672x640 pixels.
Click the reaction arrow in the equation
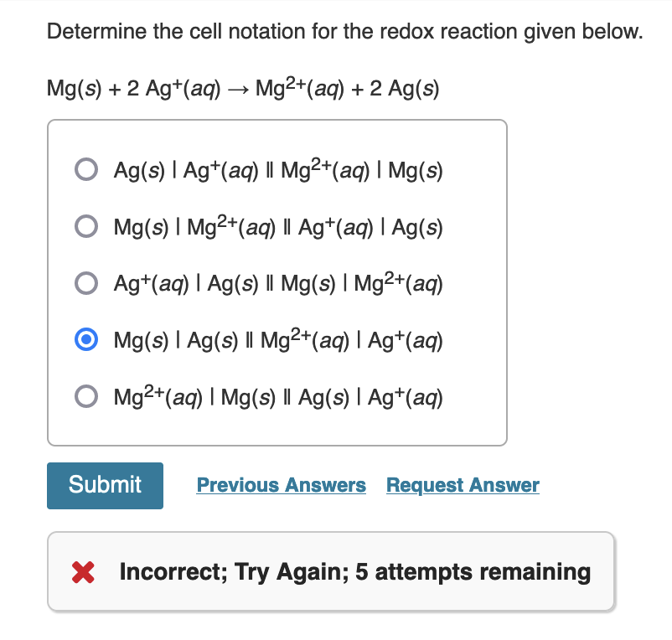[238, 90]
